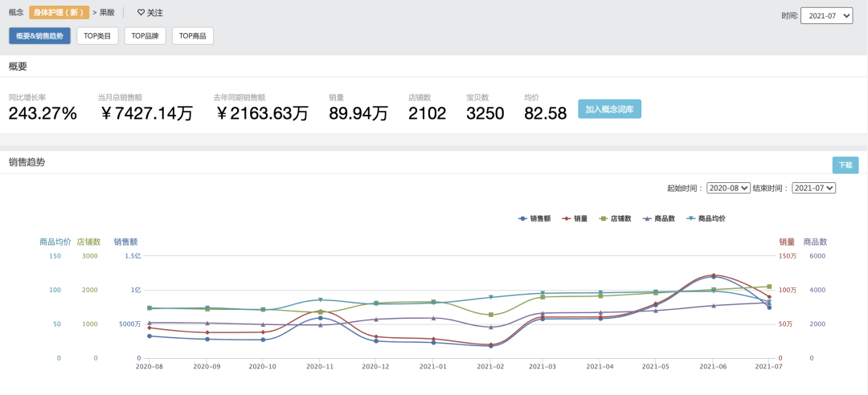Switch to the TOP品牌 tab
868x395 pixels.
pyautogui.click(x=145, y=36)
